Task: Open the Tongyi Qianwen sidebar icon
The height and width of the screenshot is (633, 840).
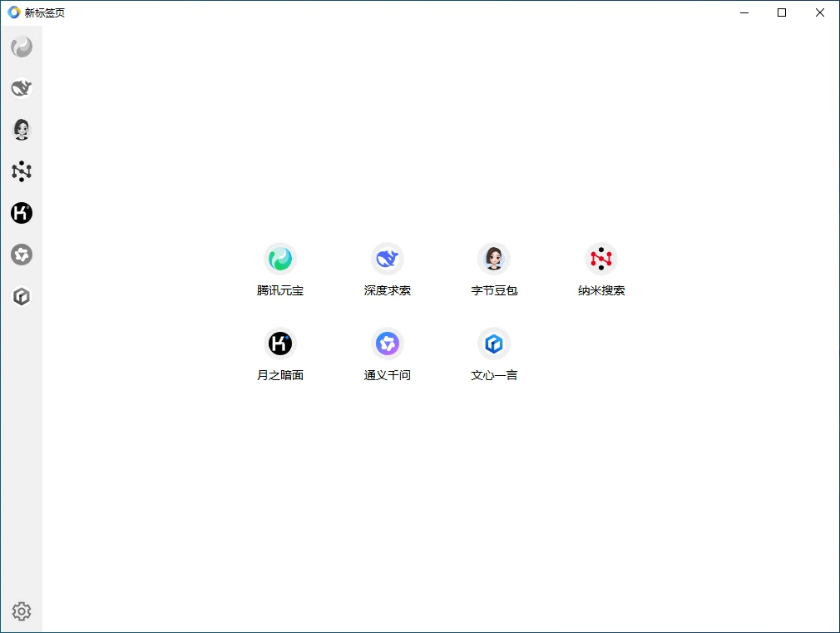Action: (x=22, y=255)
